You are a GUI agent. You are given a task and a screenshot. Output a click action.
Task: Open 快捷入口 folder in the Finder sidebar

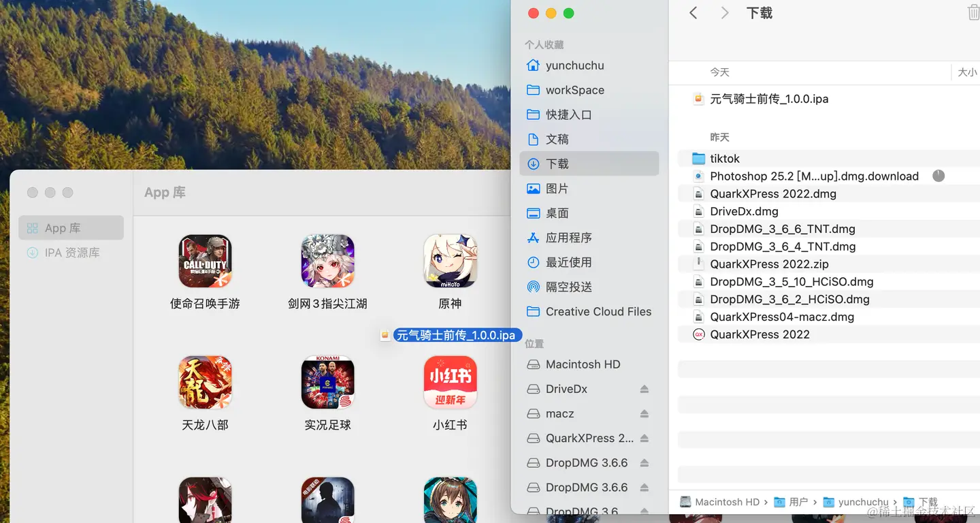point(589,114)
